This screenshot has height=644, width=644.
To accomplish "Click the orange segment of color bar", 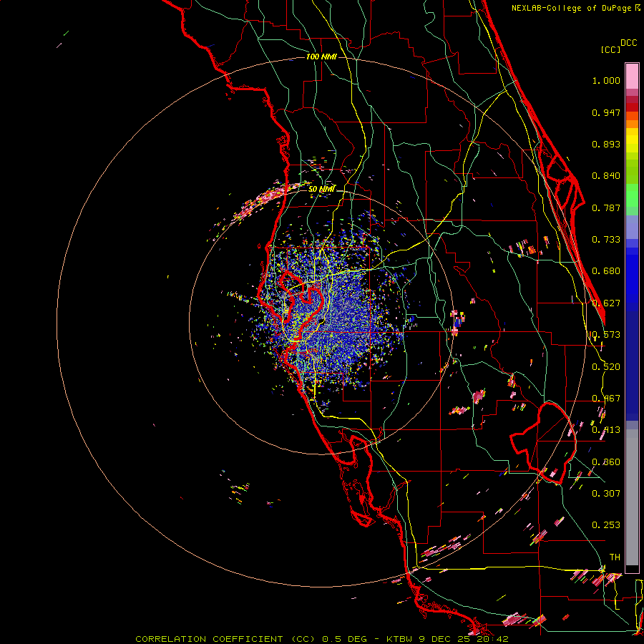I will (x=632, y=120).
